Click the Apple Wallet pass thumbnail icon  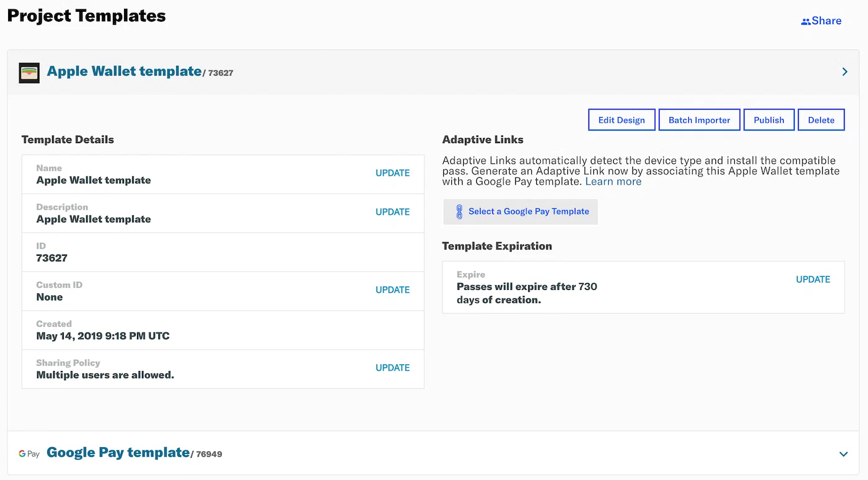pos(29,72)
